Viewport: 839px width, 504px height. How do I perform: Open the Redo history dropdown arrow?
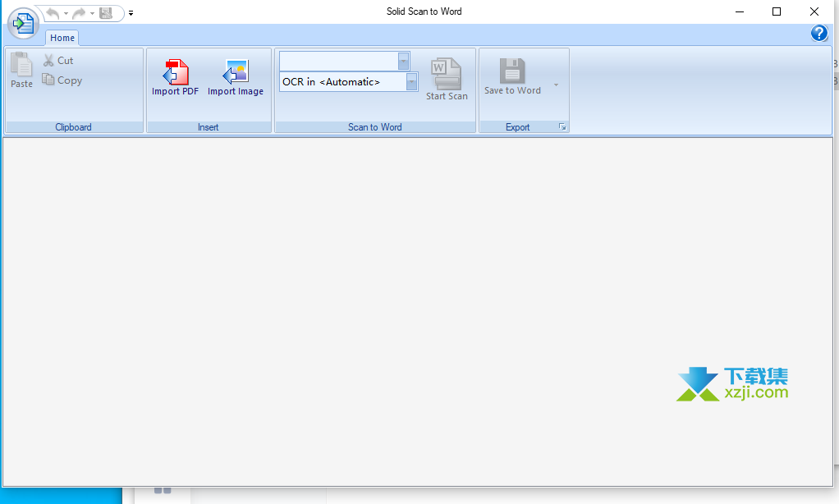[x=92, y=13]
